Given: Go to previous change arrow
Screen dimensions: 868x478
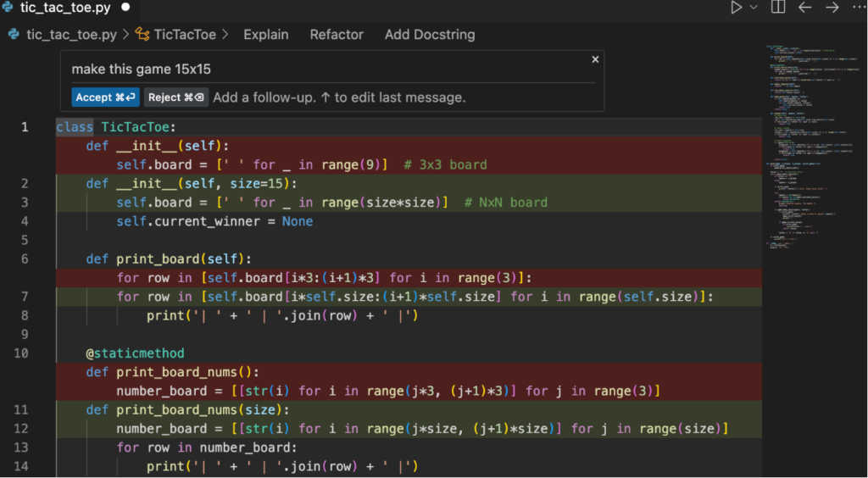Looking at the screenshot, I should 804,8.
